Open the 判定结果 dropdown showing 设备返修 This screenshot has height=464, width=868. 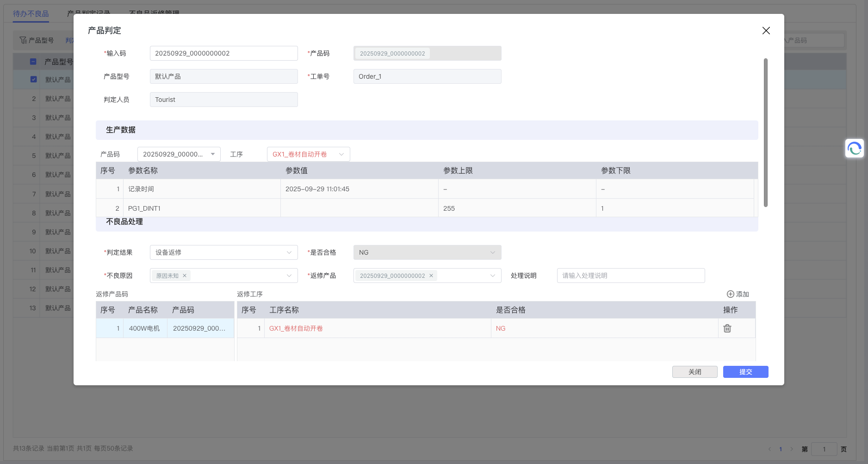(223, 252)
